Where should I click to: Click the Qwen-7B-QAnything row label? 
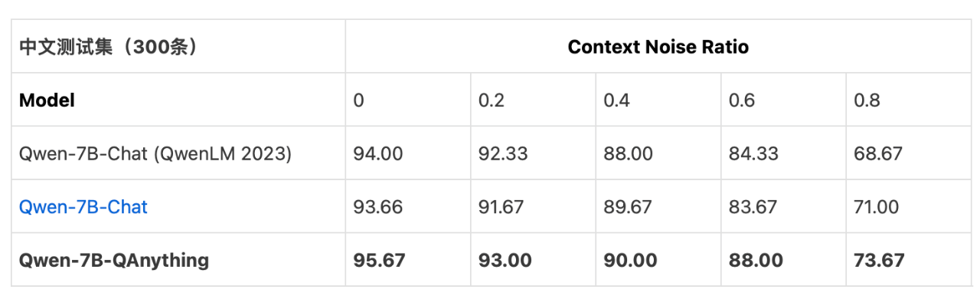(114, 261)
